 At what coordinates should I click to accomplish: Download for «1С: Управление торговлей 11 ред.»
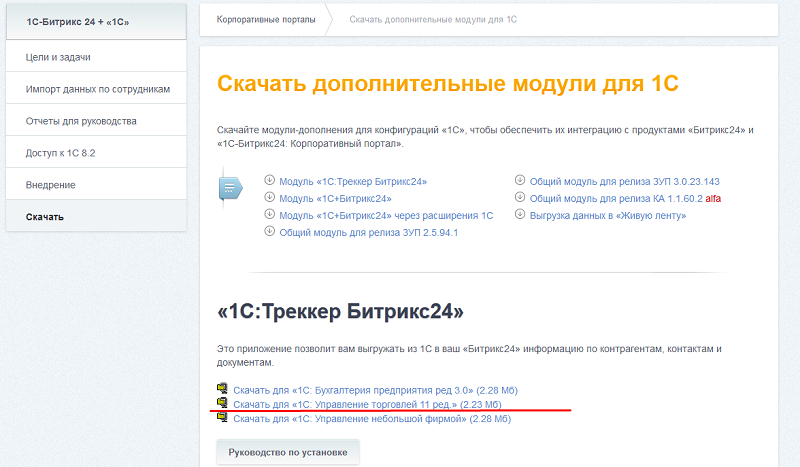pyautogui.click(x=367, y=405)
